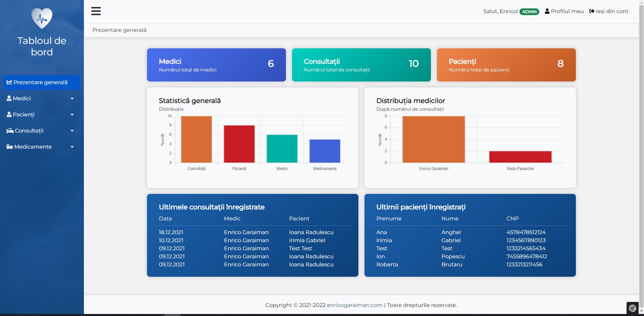The image size is (644, 316).
Task: Click the Medicamente bar in Statistică generală chart
Action: 325,150
